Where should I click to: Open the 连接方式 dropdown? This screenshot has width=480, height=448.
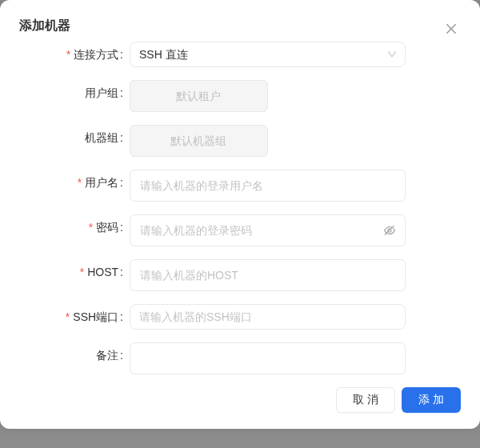tap(267, 54)
